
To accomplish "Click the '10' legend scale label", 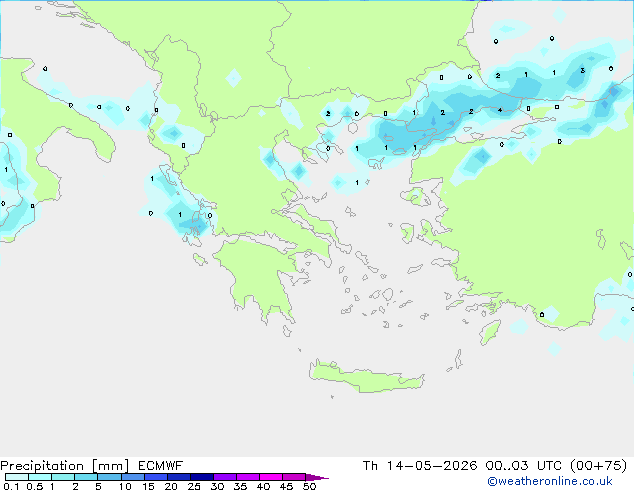I will pyautogui.click(x=125, y=486).
